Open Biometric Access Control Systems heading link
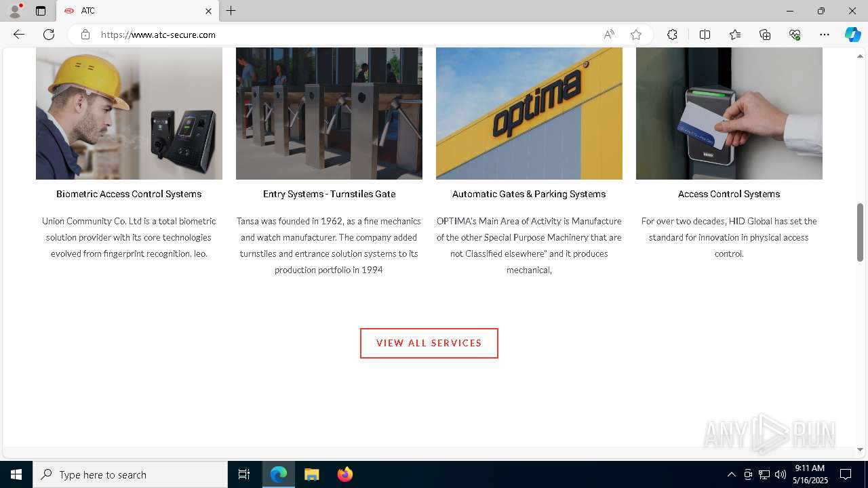 (129, 194)
